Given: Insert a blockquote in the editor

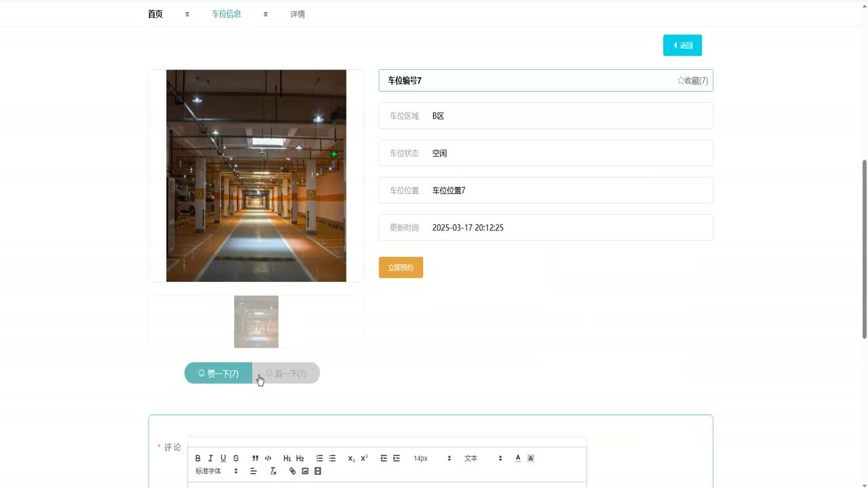Looking at the screenshot, I should point(255,458).
